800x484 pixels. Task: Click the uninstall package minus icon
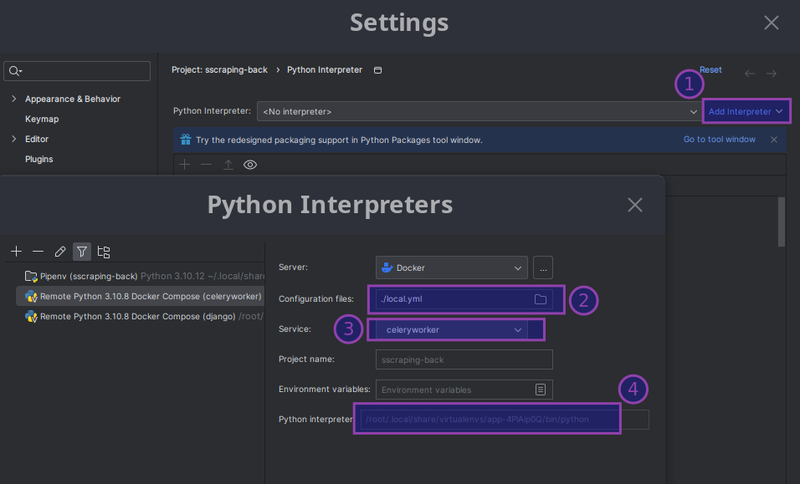pos(206,164)
